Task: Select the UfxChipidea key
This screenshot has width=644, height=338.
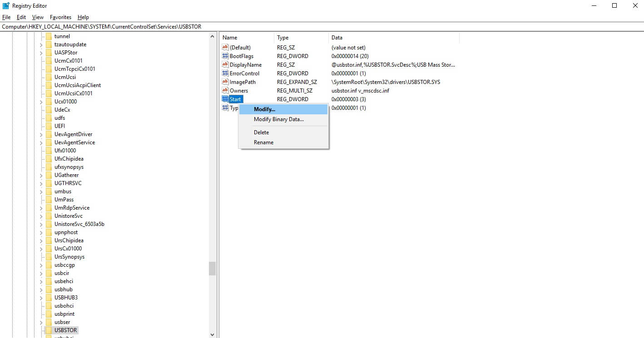Action: pos(69,158)
